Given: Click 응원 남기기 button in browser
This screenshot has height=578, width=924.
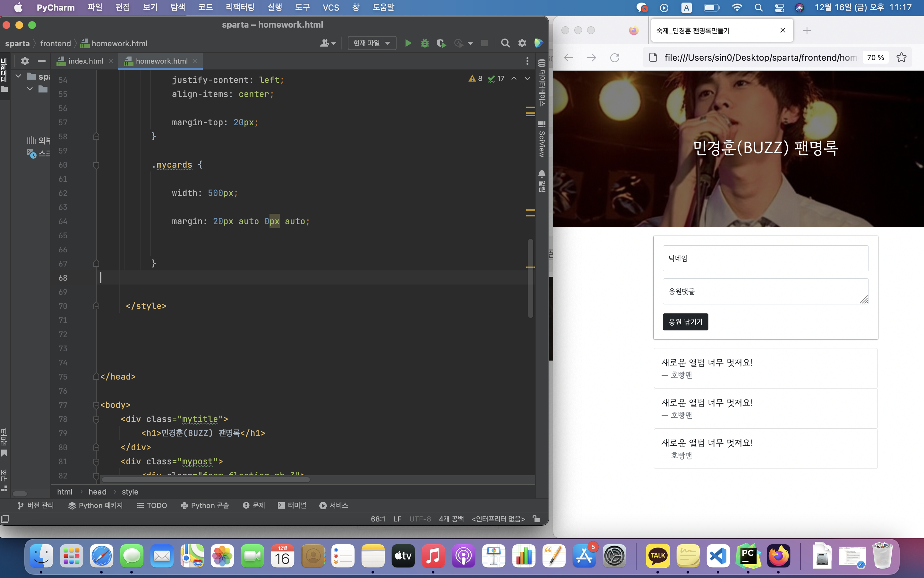Looking at the screenshot, I should click(x=685, y=322).
